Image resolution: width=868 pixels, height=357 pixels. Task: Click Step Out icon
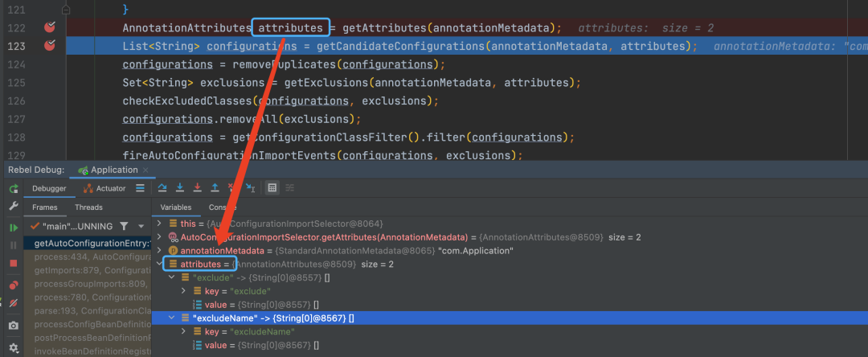coord(215,188)
